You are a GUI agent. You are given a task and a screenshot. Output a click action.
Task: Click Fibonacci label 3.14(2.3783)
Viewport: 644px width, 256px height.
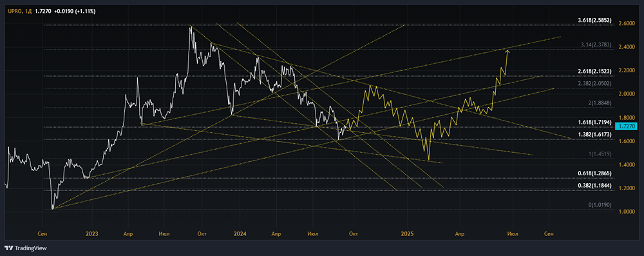[597, 44]
